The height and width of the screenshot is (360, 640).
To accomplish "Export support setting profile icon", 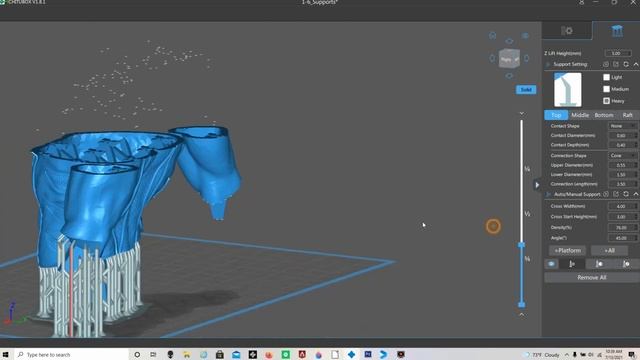I will [616, 64].
